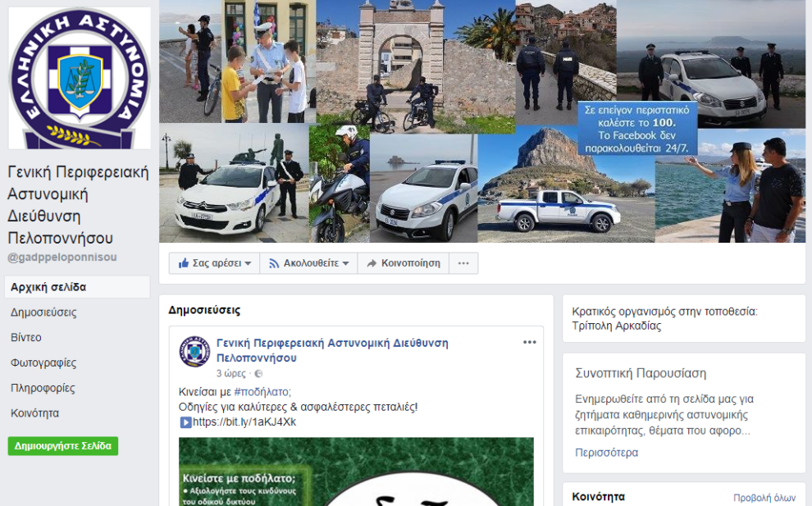Click the RSS follow icon
This screenshot has height=506, width=812.
pos(274,263)
